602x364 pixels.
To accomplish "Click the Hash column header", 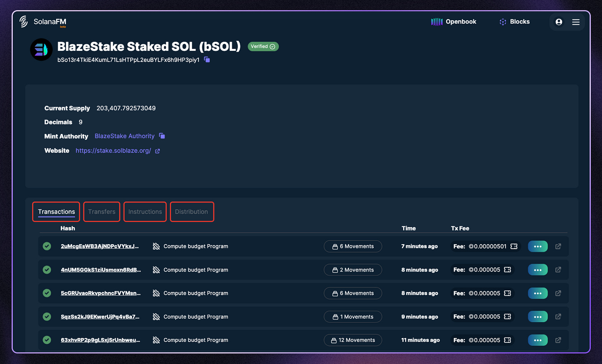I will 68,228.
